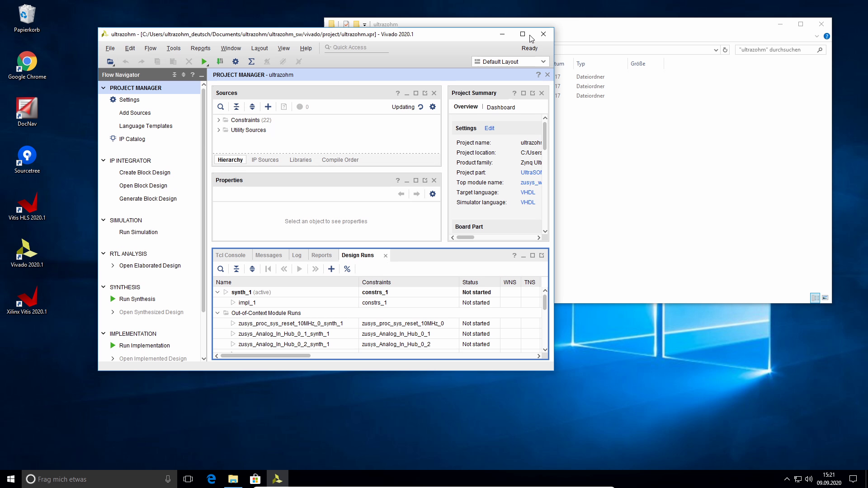Collapse the synth_1 run row
Image resolution: width=868 pixels, height=488 pixels.
click(x=217, y=292)
